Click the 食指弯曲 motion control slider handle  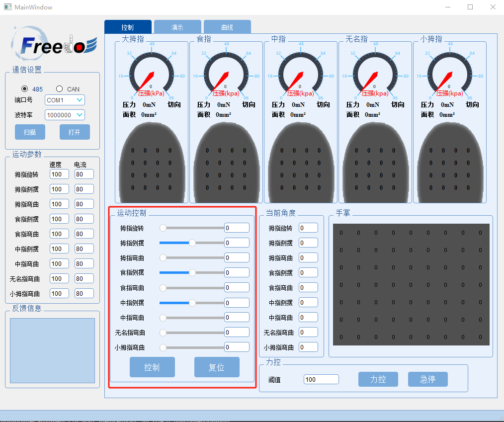click(x=163, y=288)
